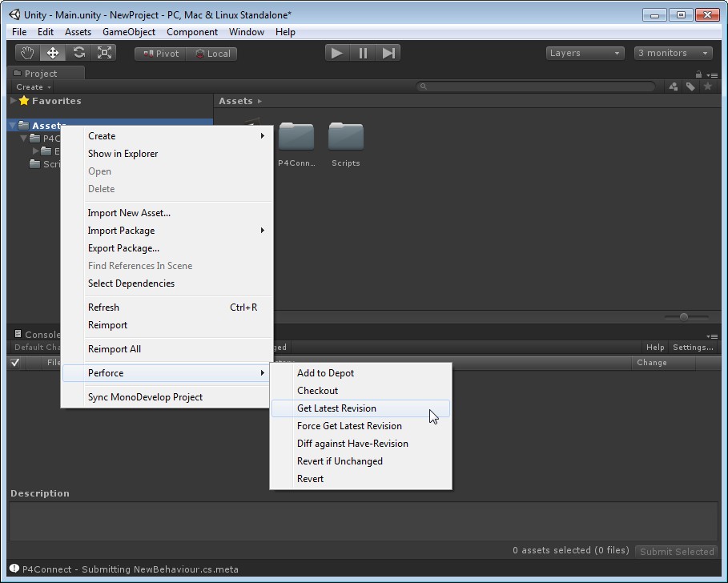Select the Hand tool

point(27,53)
